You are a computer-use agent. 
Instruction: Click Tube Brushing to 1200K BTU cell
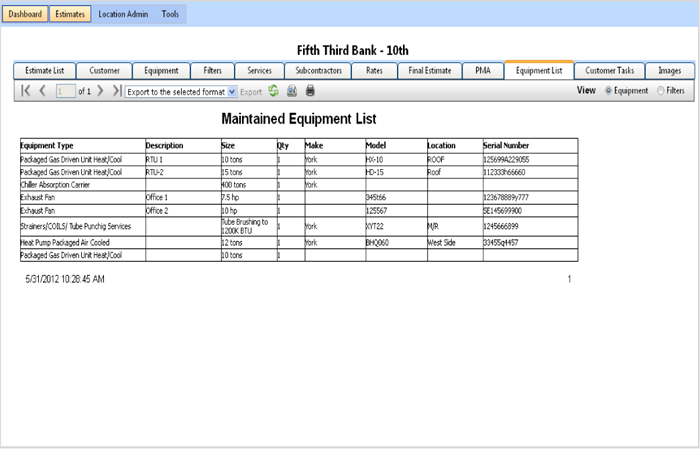click(x=249, y=227)
